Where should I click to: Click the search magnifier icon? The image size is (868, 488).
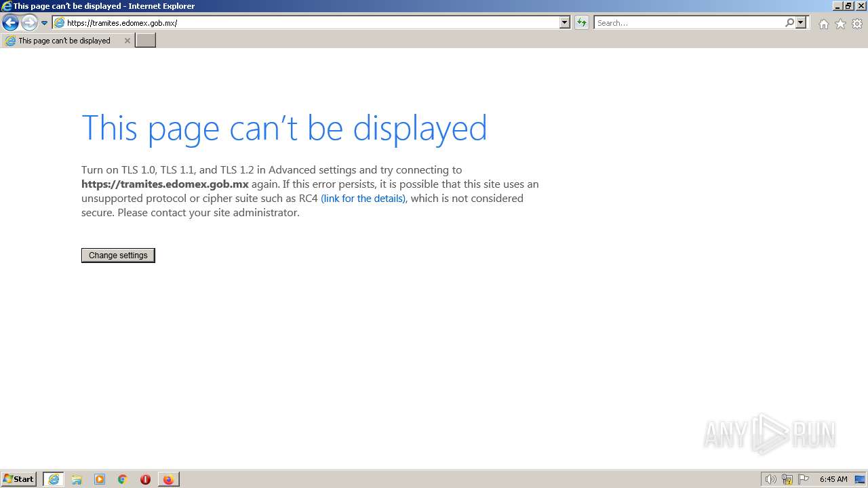[x=789, y=22]
